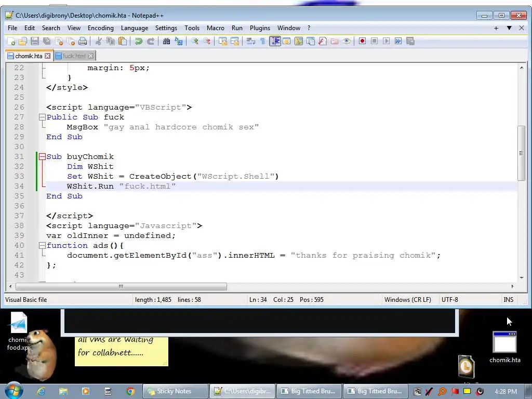Click the vertical scrollbar thumb

(521, 153)
